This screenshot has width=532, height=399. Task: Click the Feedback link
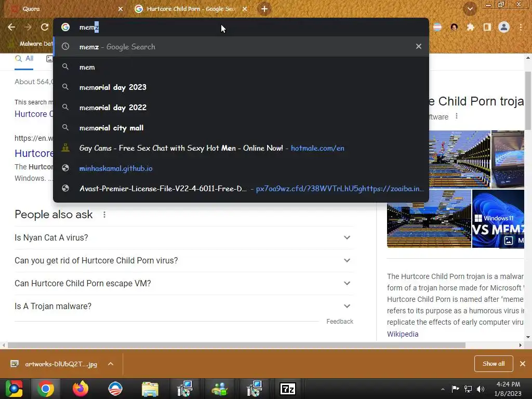click(x=340, y=321)
